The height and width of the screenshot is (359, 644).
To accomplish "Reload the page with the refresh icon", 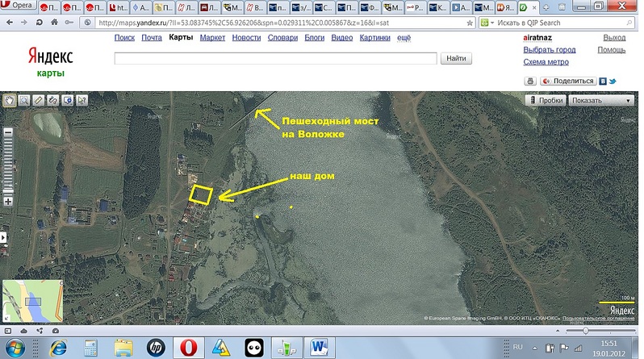I will click(x=39, y=23).
